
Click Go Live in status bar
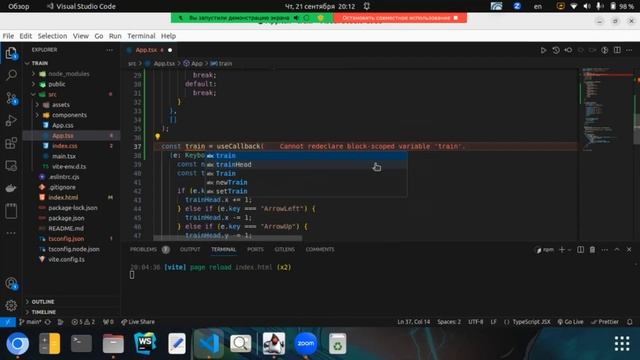[x=571, y=322]
